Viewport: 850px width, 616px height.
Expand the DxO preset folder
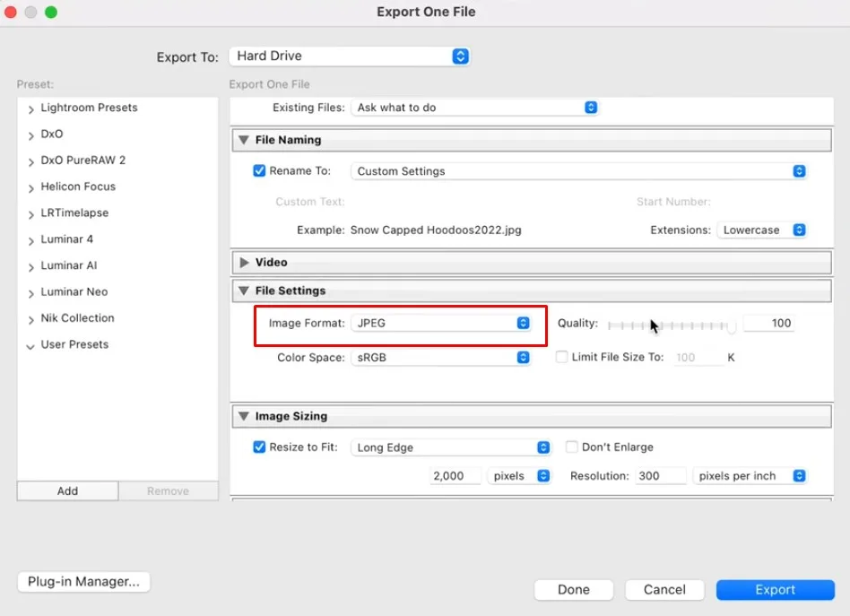30,135
